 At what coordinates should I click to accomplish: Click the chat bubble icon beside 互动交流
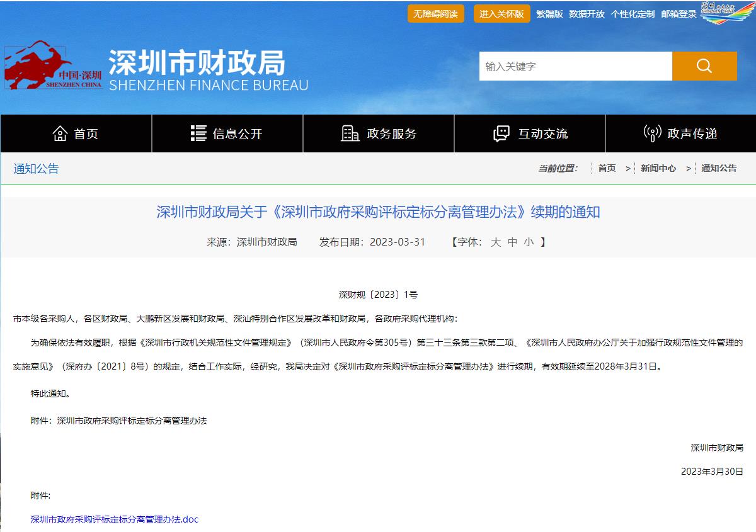pos(501,133)
